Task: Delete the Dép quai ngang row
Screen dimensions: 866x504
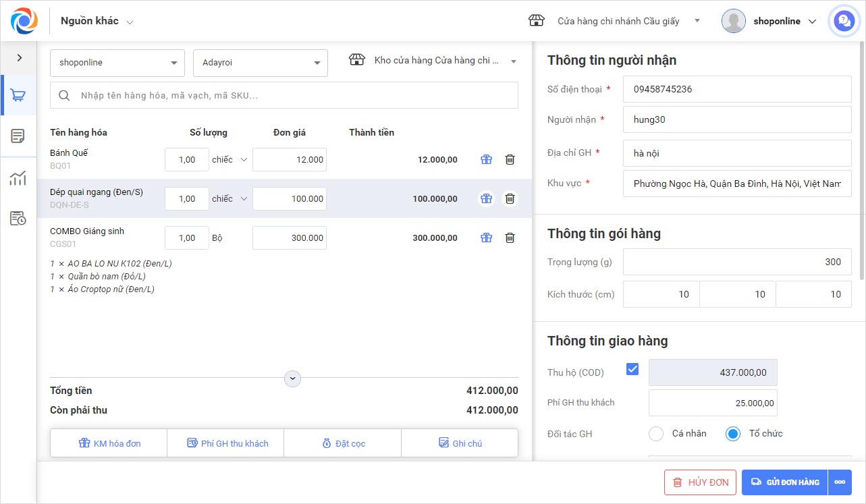Action: [510, 199]
